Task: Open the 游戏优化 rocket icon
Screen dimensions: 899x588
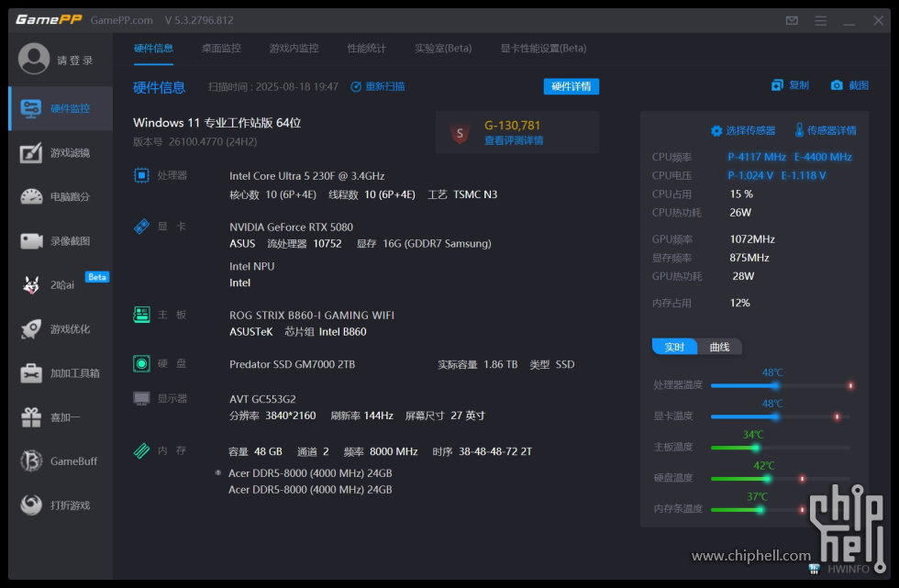Action: [x=31, y=329]
